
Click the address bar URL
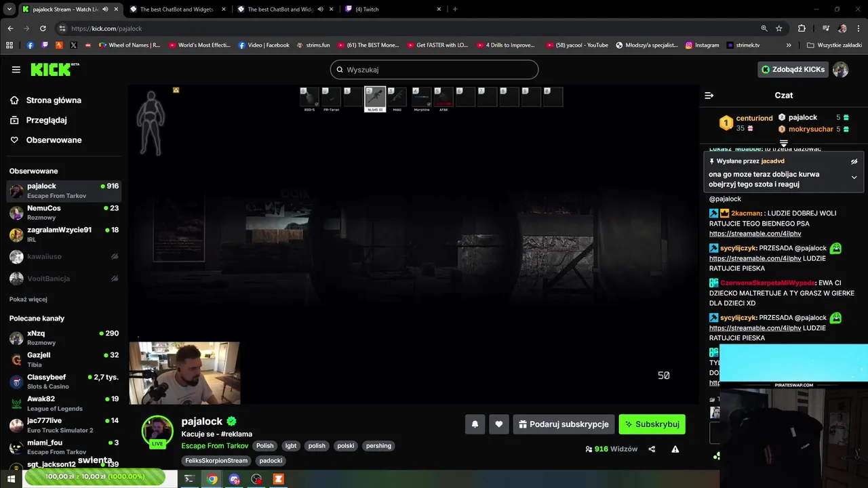pyautogui.click(x=106, y=28)
